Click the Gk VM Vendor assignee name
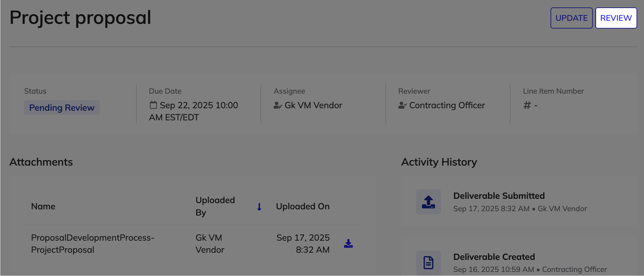644x276 pixels. point(313,105)
